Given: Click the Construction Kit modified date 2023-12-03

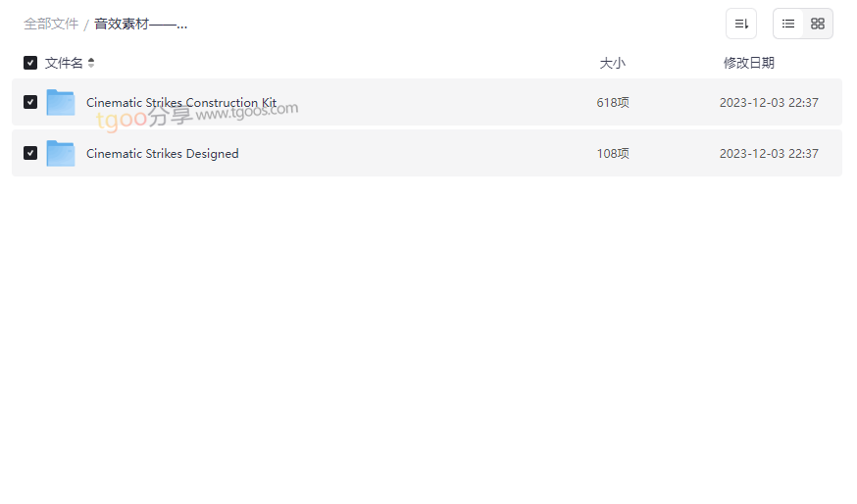Looking at the screenshot, I should pos(769,103).
